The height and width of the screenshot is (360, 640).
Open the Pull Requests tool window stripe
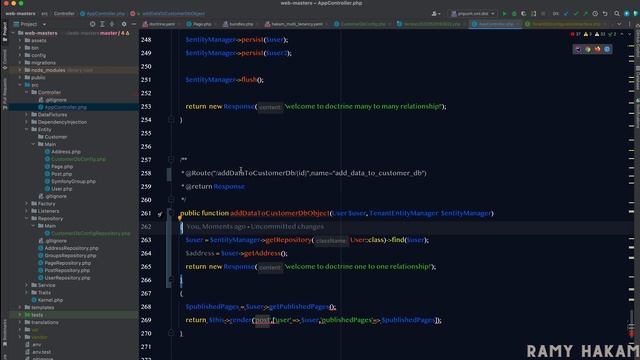pyautogui.click(x=4, y=94)
